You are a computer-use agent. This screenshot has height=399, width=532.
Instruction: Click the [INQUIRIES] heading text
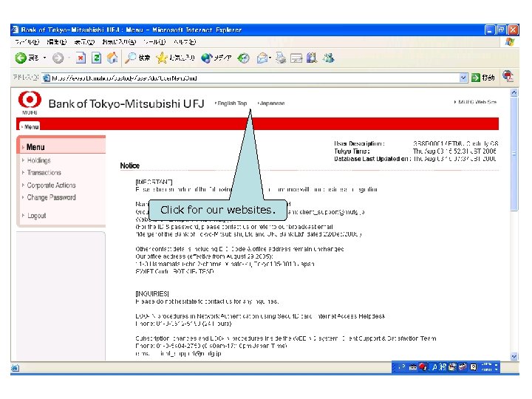[152, 293]
